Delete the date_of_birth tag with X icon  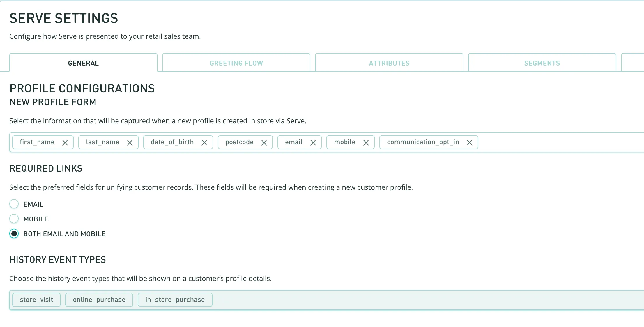pyautogui.click(x=204, y=143)
